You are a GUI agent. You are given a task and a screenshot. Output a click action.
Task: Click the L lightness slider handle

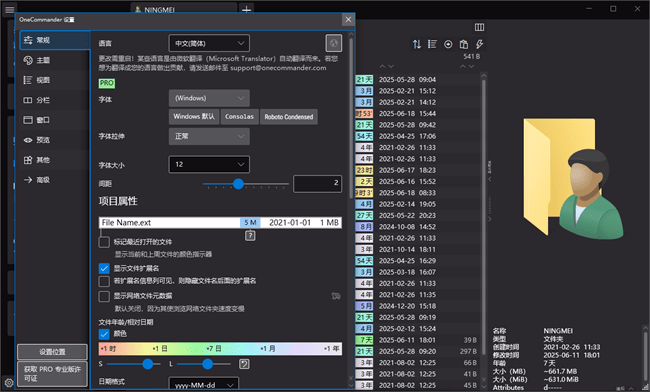[208, 364]
